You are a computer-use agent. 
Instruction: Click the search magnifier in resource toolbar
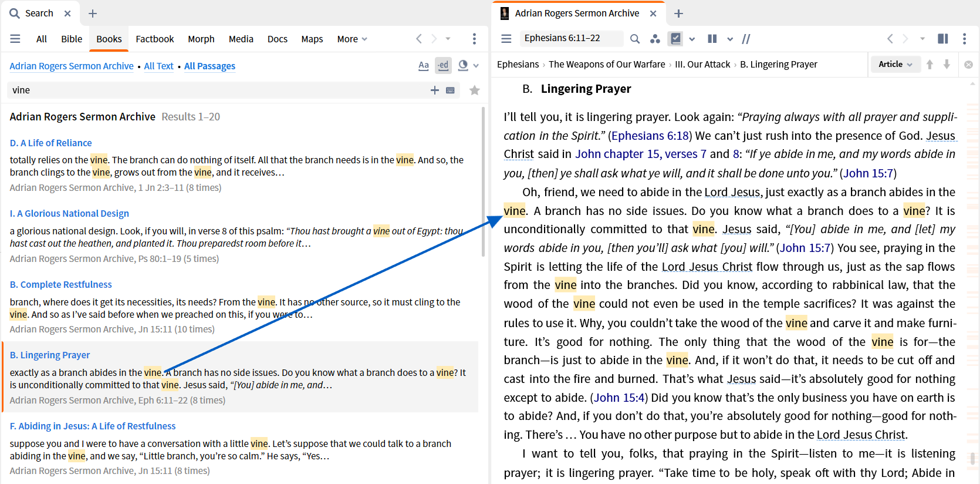coord(635,39)
